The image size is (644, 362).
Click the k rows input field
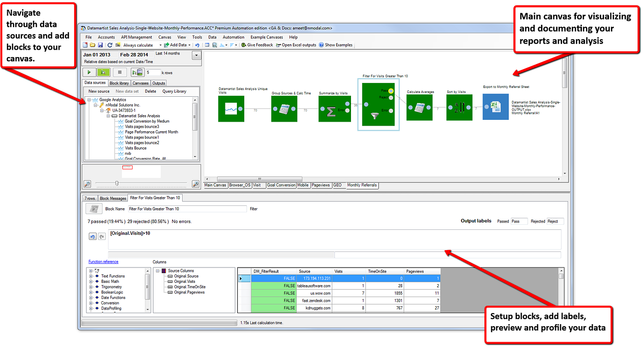click(x=153, y=72)
